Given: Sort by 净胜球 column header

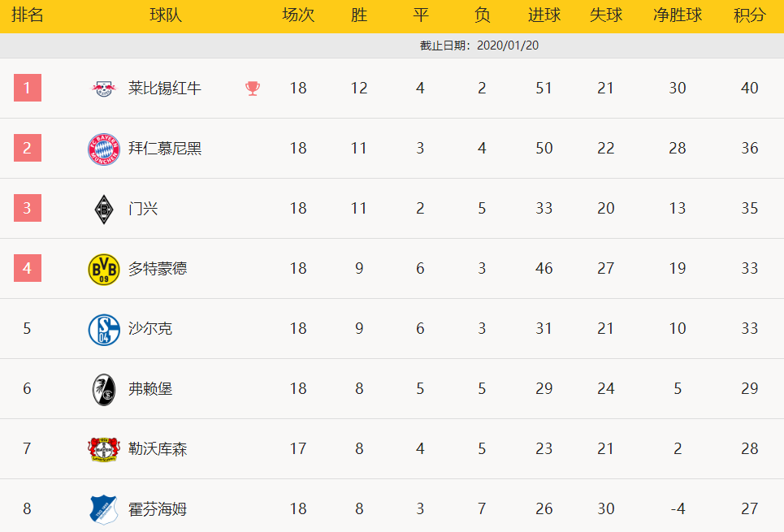Looking at the screenshot, I should pyautogui.click(x=678, y=15).
